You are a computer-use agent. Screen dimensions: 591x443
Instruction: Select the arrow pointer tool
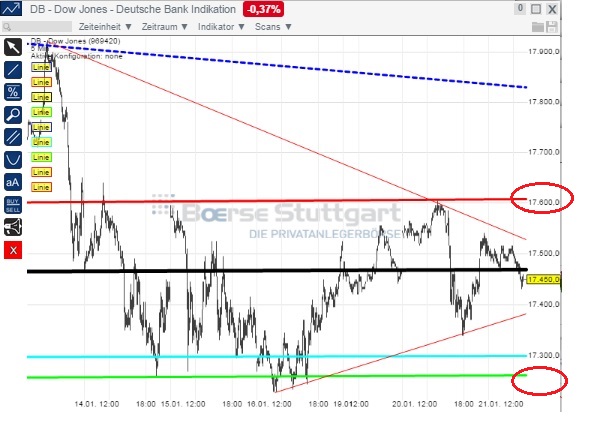pos(13,48)
